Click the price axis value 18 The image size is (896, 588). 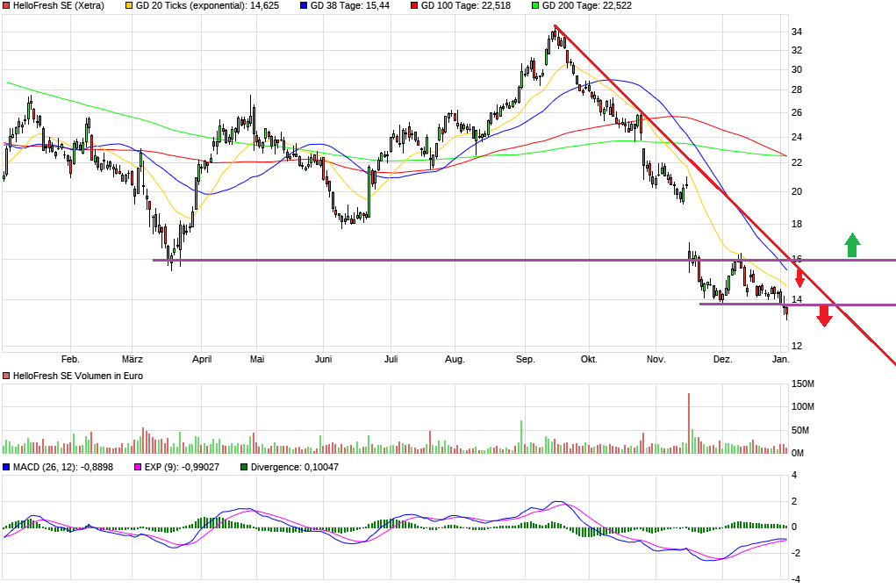click(797, 224)
